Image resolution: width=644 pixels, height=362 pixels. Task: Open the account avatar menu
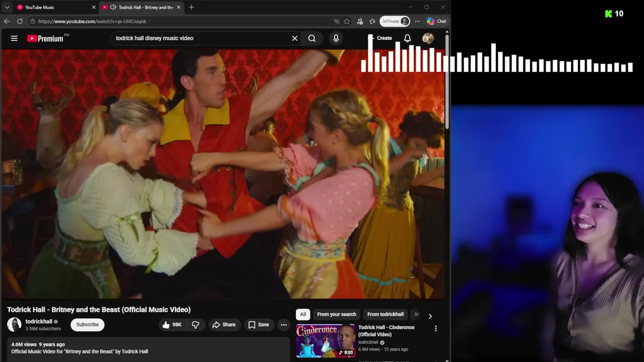(428, 38)
